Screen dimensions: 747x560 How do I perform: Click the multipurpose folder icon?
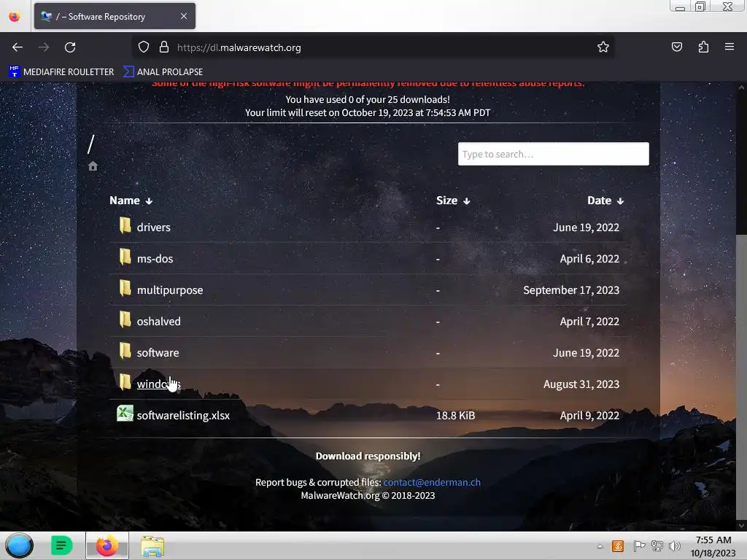pos(125,289)
